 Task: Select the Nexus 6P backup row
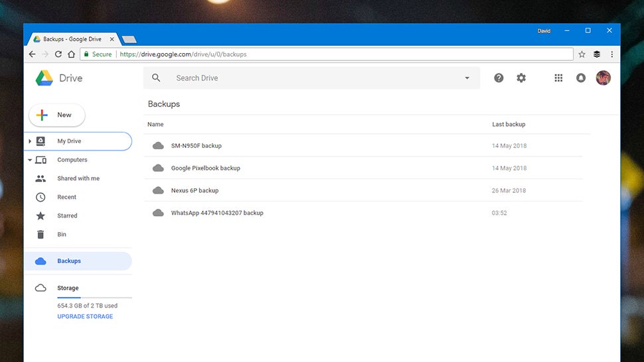tap(363, 190)
